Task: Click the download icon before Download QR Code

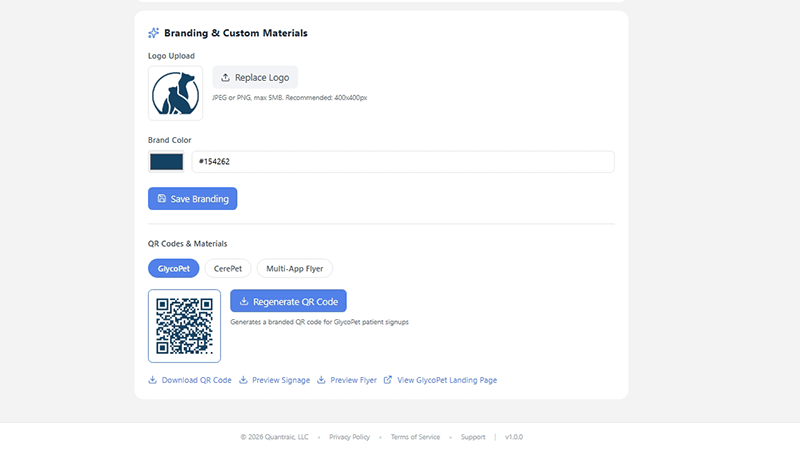Action: pyautogui.click(x=153, y=380)
